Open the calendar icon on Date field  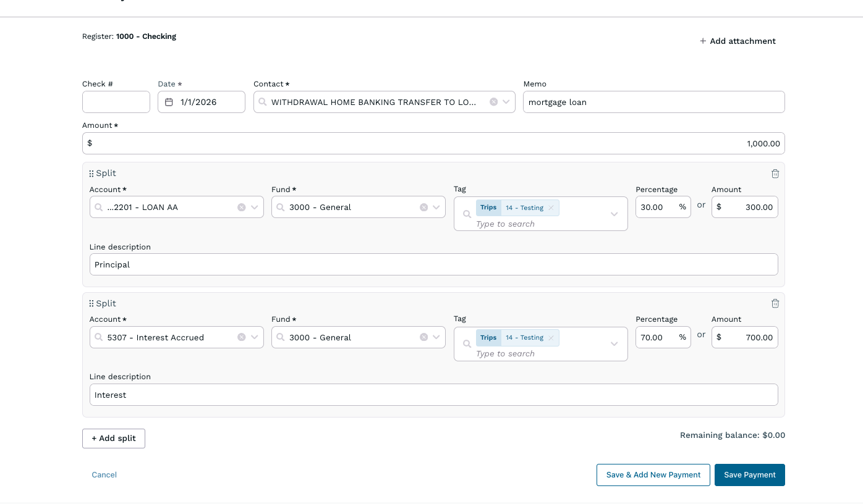click(x=170, y=101)
